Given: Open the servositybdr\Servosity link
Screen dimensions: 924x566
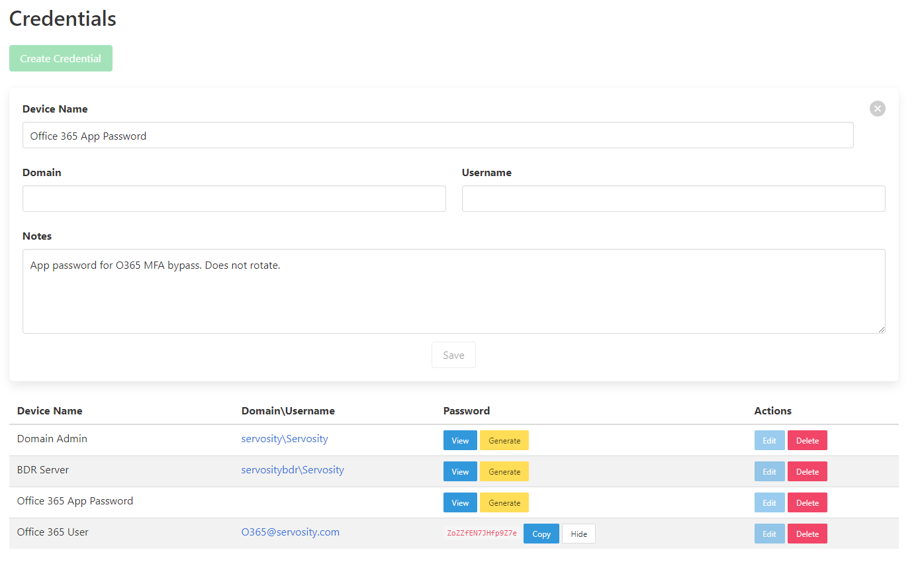Looking at the screenshot, I should (293, 470).
